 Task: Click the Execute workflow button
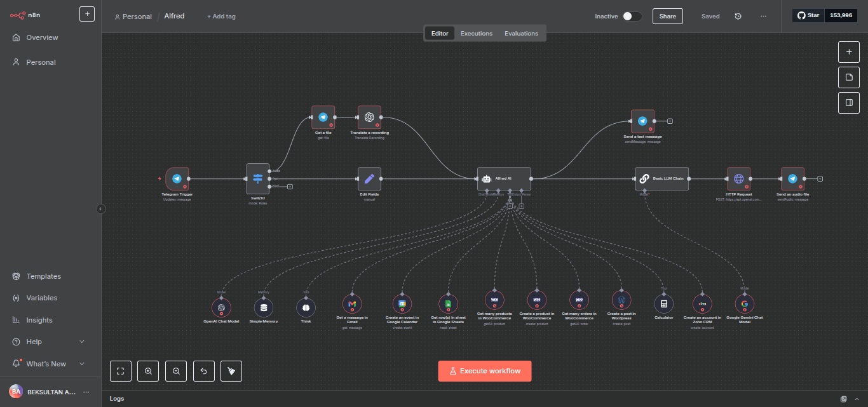click(x=484, y=371)
